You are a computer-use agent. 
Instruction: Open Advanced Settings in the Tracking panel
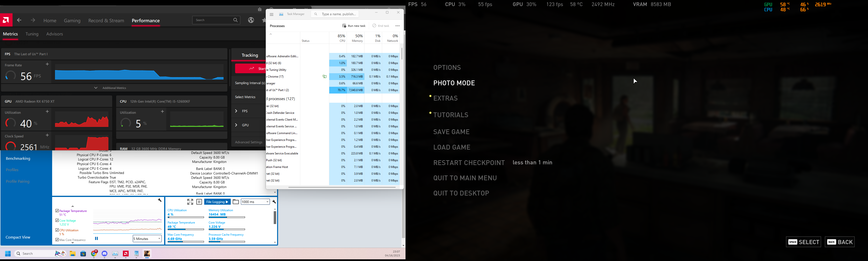(x=249, y=142)
